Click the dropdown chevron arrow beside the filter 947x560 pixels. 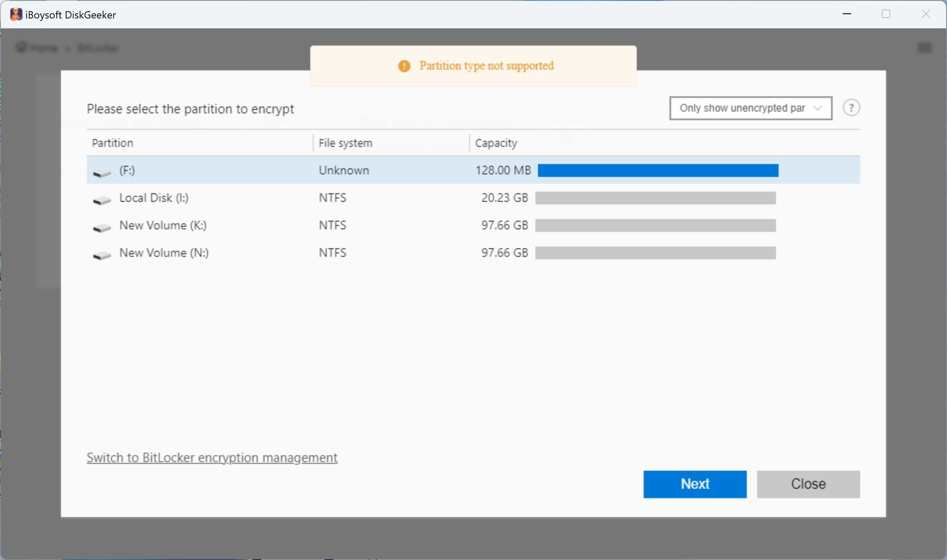(x=818, y=108)
